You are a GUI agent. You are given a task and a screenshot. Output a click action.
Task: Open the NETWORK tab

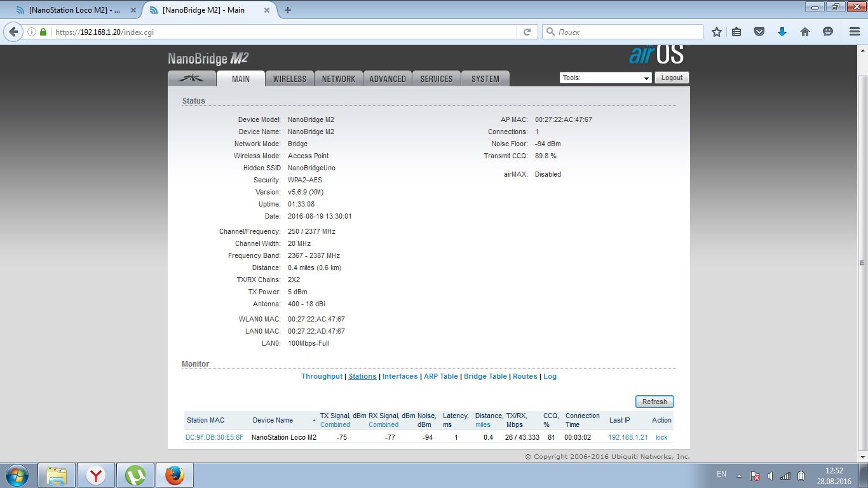[339, 79]
